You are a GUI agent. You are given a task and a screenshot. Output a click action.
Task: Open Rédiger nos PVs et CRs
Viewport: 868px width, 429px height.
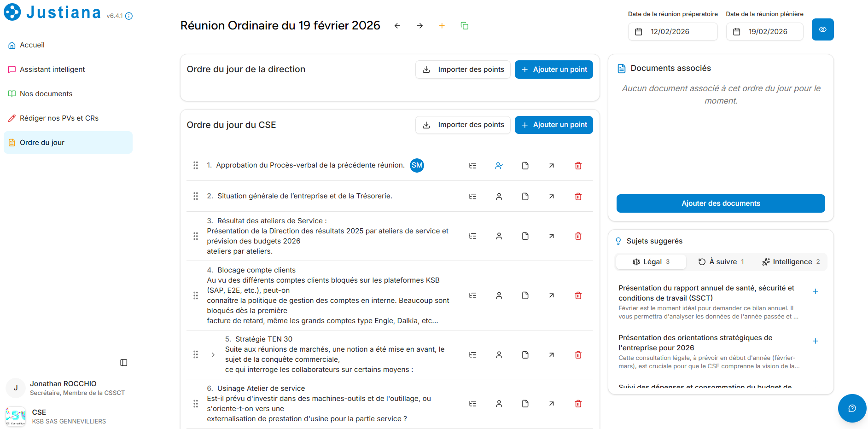[68, 118]
